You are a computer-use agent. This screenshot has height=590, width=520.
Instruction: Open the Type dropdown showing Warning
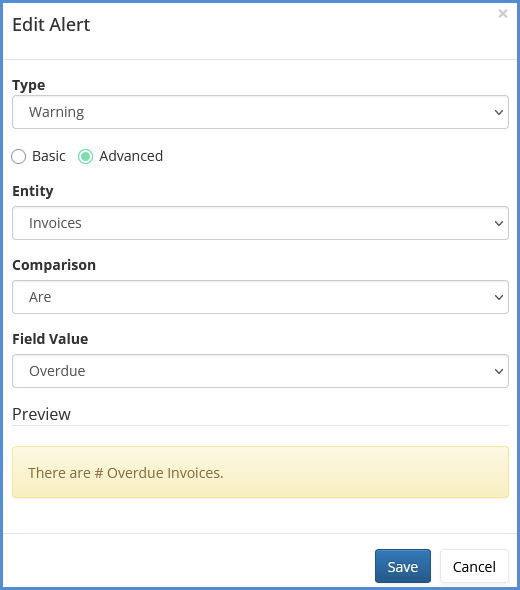tap(260, 112)
